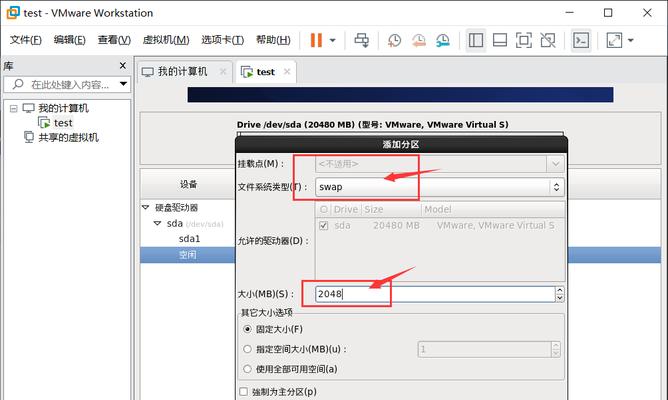Close the library panel

(123, 66)
